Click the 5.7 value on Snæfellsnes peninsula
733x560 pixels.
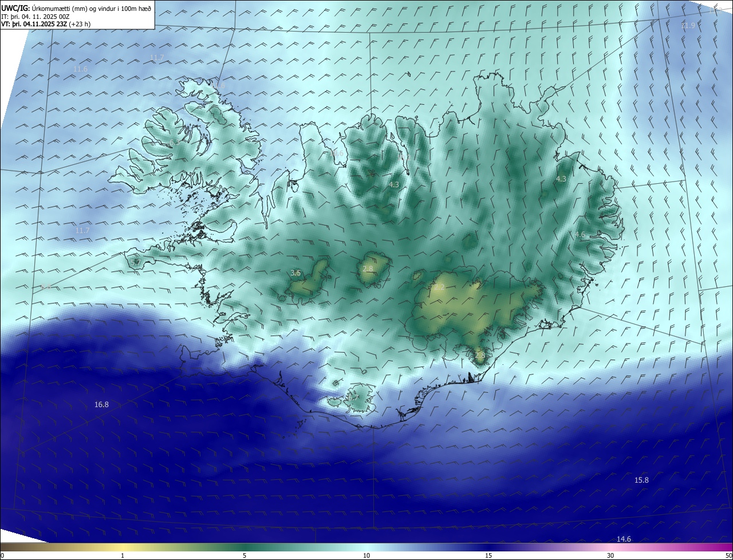click(136, 263)
